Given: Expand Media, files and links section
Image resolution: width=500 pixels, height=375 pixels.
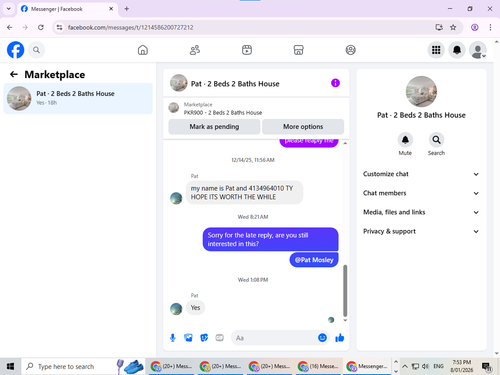Looking at the screenshot, I should 421,212.
